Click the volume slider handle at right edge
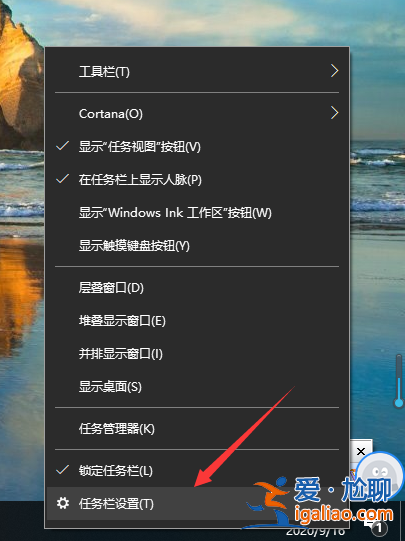Screen dimensions: 405x541 [399, 403]
